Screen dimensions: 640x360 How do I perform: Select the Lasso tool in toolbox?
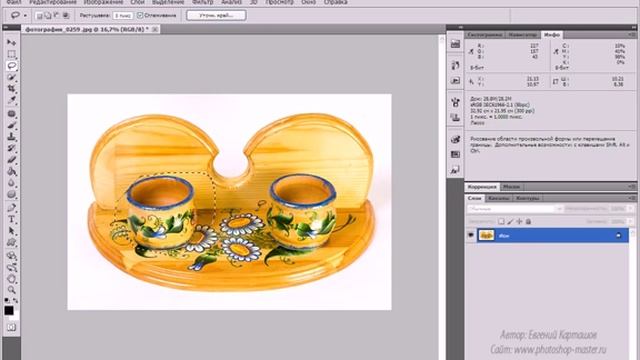[11, 66]
